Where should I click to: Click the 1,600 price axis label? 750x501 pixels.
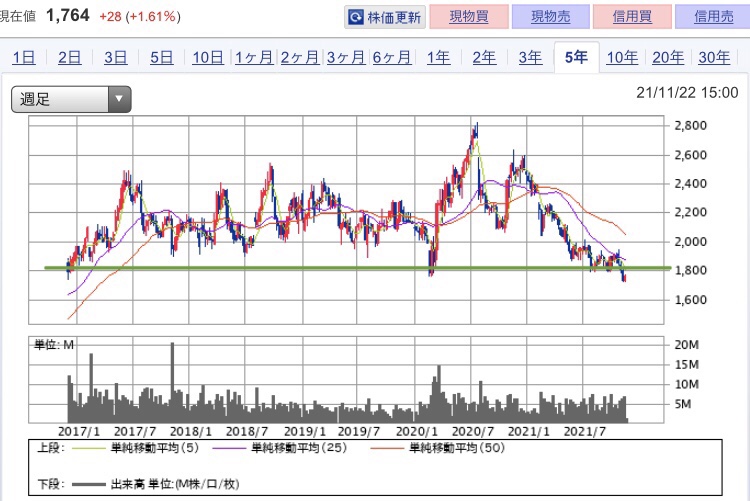(x=690, y=300)
